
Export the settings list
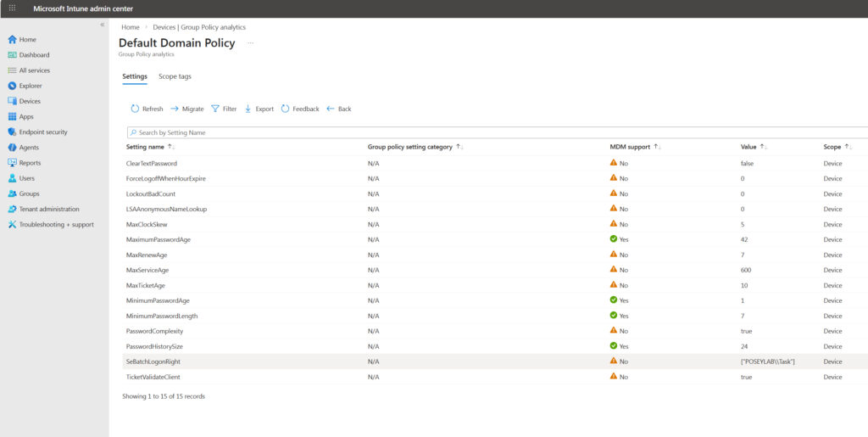click(259, 109)
